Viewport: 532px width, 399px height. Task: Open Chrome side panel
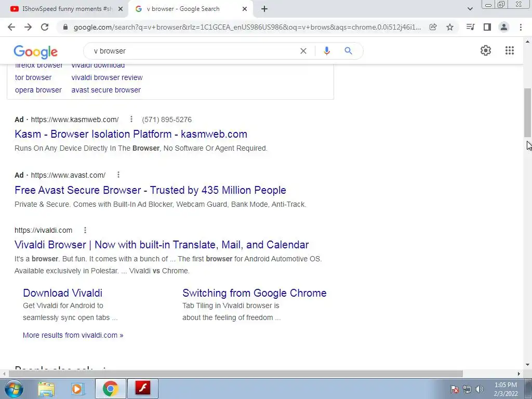[487, 27]
